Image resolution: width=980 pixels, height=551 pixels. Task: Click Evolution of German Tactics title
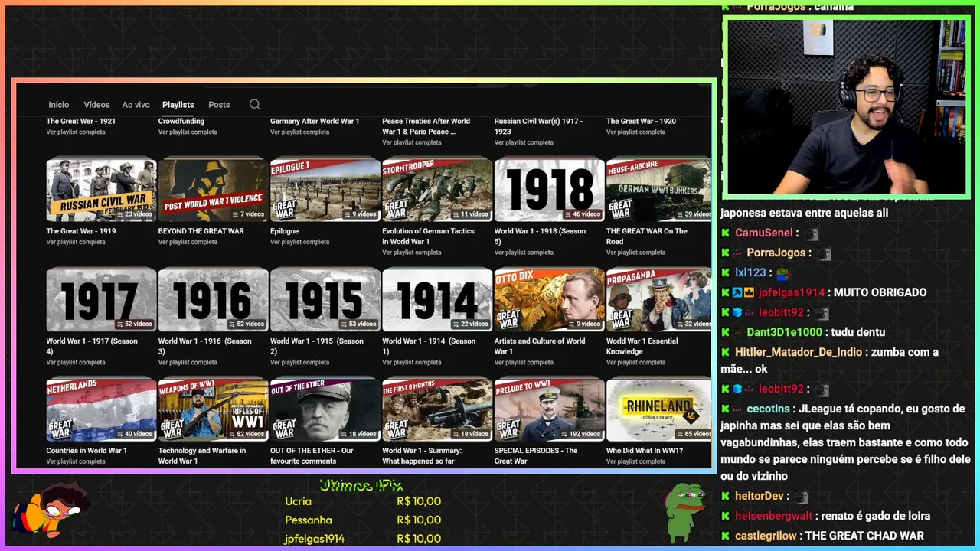(429, 236)
